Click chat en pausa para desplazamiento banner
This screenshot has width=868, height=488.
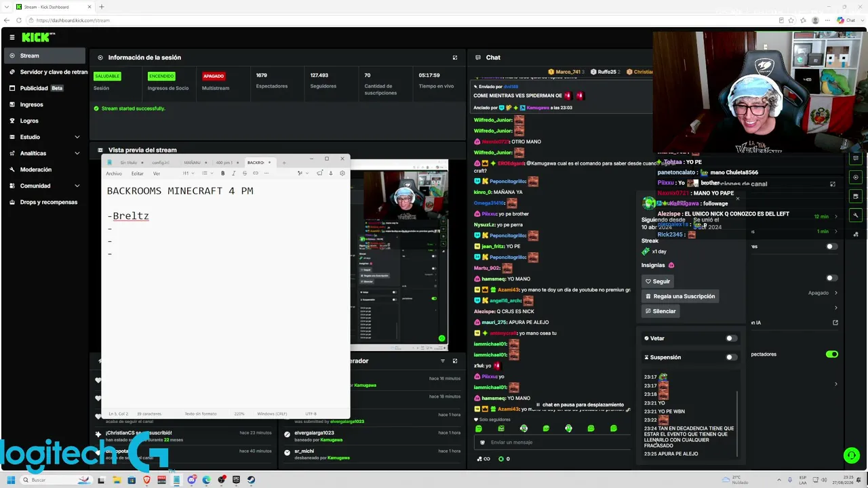[x=580, y=405]
